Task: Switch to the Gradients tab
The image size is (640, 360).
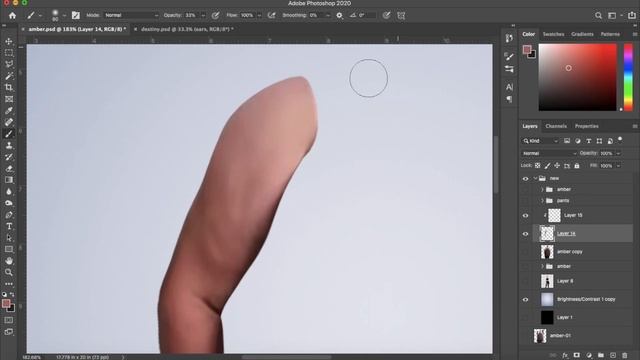Action: [x=582, y=34]
